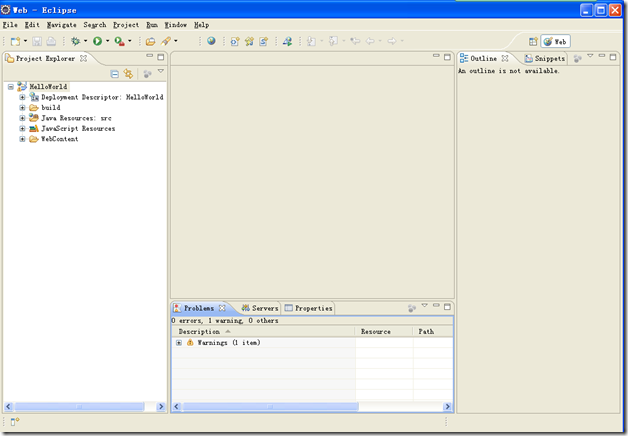Image resolution: width=628 pixels, height=436 pixels.
Task: Open the Project Explorer view menu triangle
Action: pyautogui.click(x=161, y=71)
